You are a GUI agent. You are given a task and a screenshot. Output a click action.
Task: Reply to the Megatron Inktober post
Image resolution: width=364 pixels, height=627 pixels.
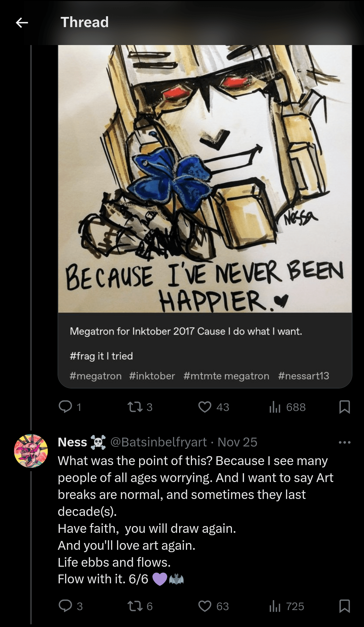click(65, 406)
